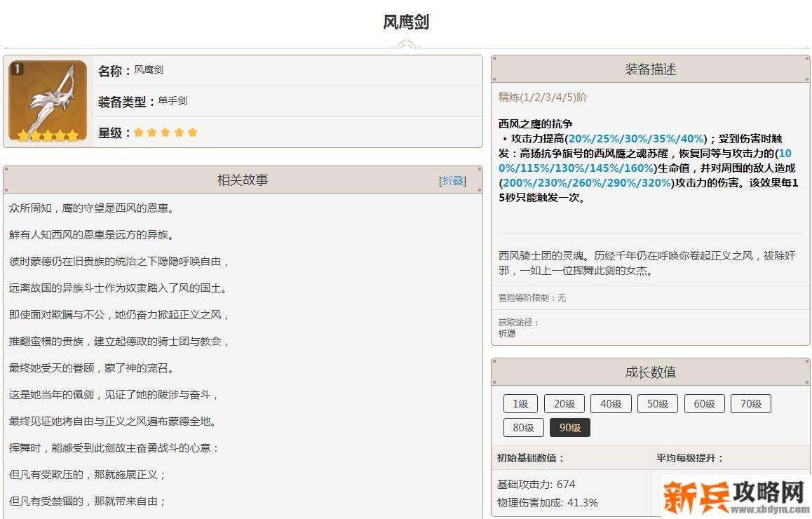Click the ornamental divider below the page title
The height and width of the screenshot is (519, 812).
(406, 46)
